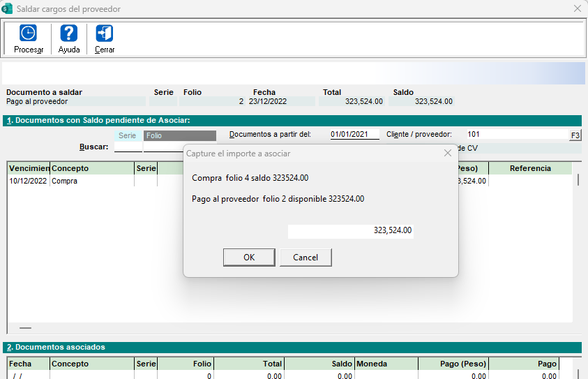Screen dimensions: 588x379
Task: Sort by Vencimiento column header
Action: (x=29, y=168)
